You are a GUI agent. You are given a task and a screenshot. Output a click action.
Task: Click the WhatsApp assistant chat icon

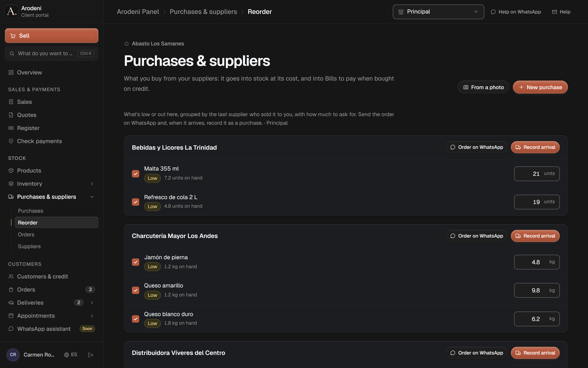[11, 329]
